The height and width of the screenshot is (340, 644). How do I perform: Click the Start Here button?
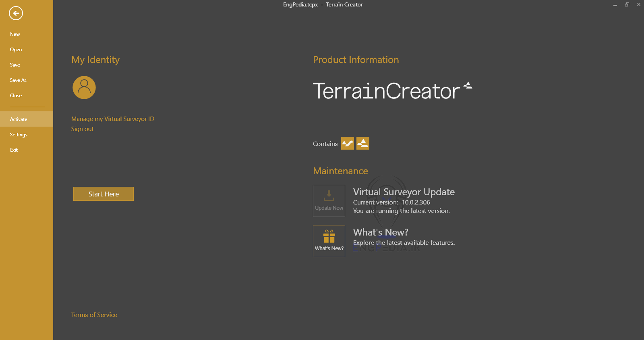pos(104,194)
